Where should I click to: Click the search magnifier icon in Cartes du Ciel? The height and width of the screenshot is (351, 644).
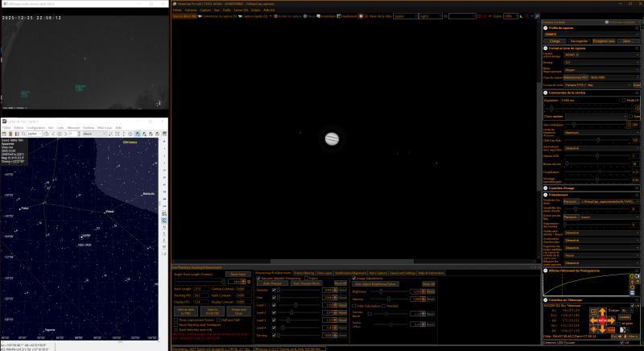tap(23, 134)
